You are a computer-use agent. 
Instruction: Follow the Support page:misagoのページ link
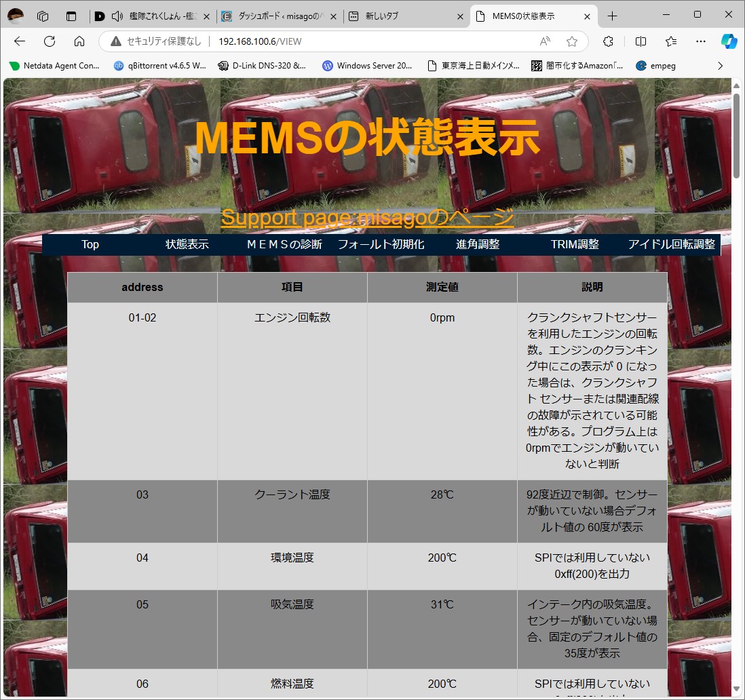[367, 218]
